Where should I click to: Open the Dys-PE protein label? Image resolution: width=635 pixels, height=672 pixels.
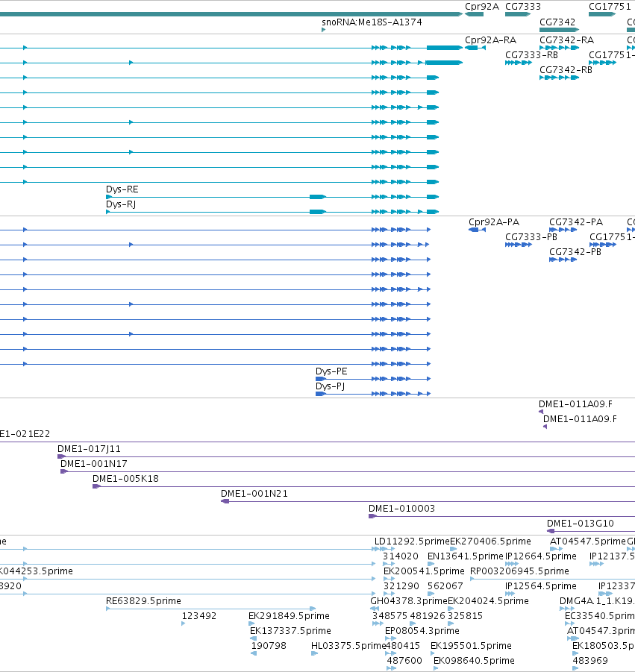pos(331,371)
